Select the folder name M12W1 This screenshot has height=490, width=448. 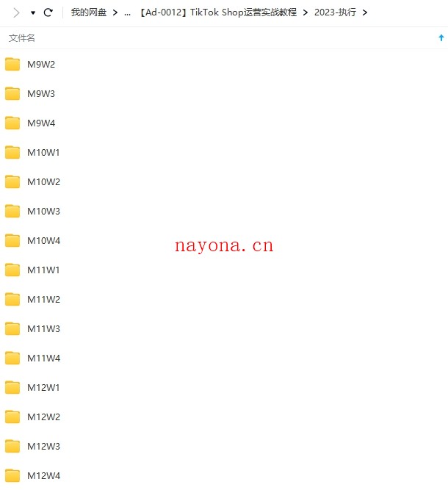point(43,387)
